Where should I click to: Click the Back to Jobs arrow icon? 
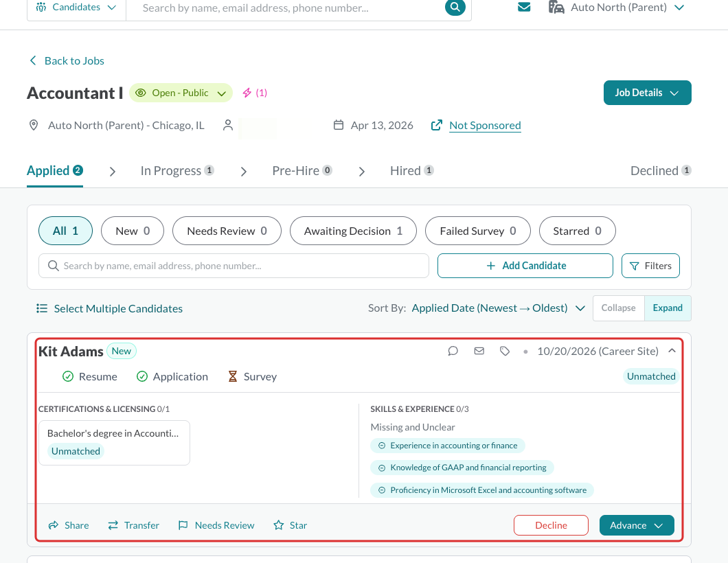(x=33, y=61)
